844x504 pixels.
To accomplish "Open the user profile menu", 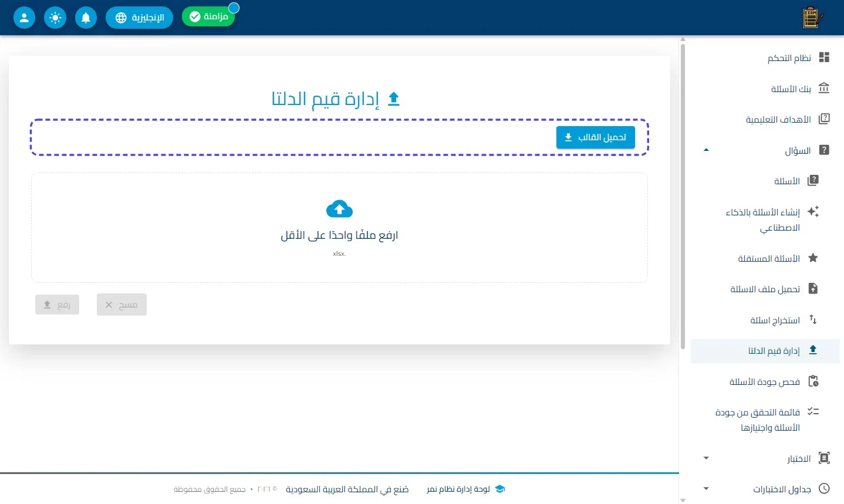I will pos(24,18).
